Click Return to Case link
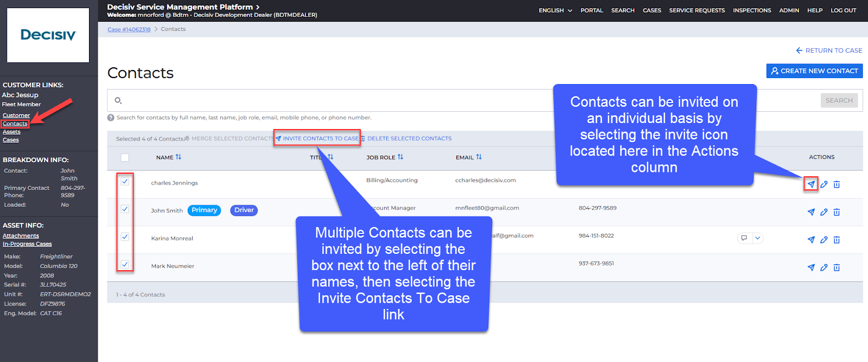 (829, 50)
